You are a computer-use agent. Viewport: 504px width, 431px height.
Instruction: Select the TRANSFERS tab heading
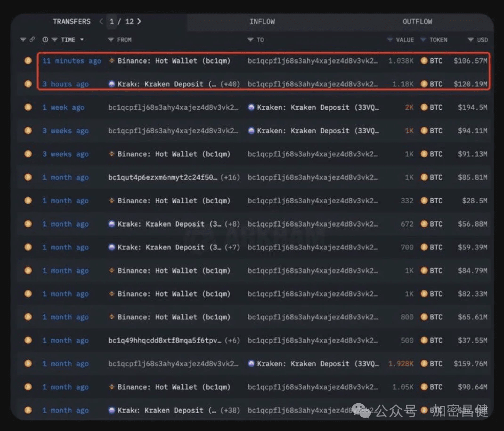71,22
